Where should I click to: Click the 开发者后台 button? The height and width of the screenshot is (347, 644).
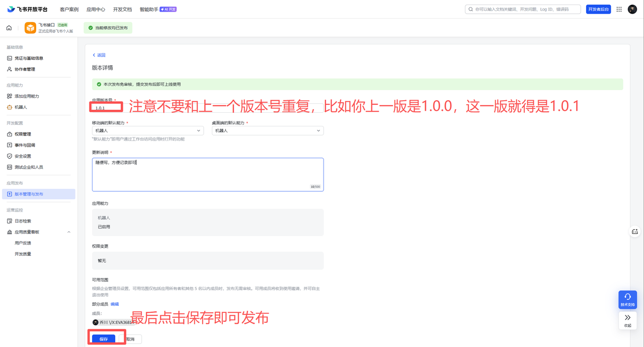[x=598, y=9]
